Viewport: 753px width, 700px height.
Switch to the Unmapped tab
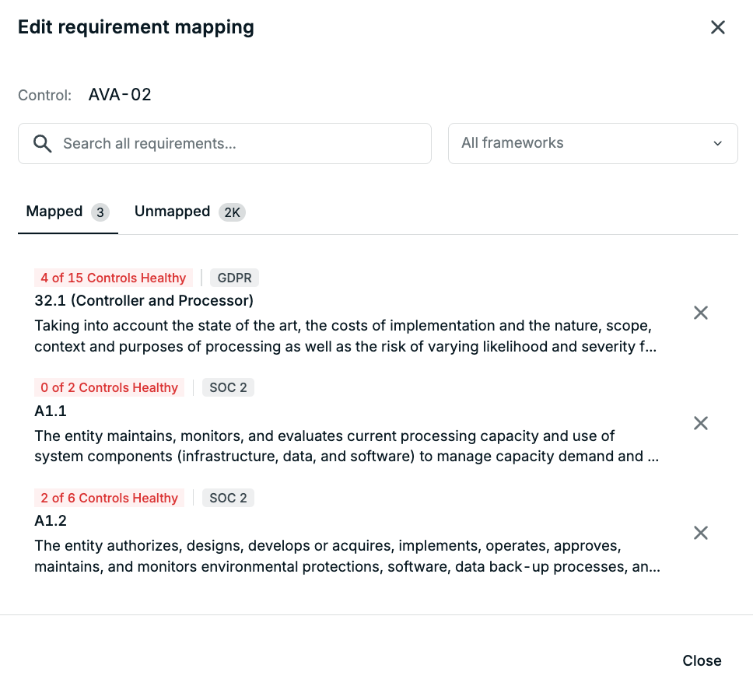[x=190, y=212]
